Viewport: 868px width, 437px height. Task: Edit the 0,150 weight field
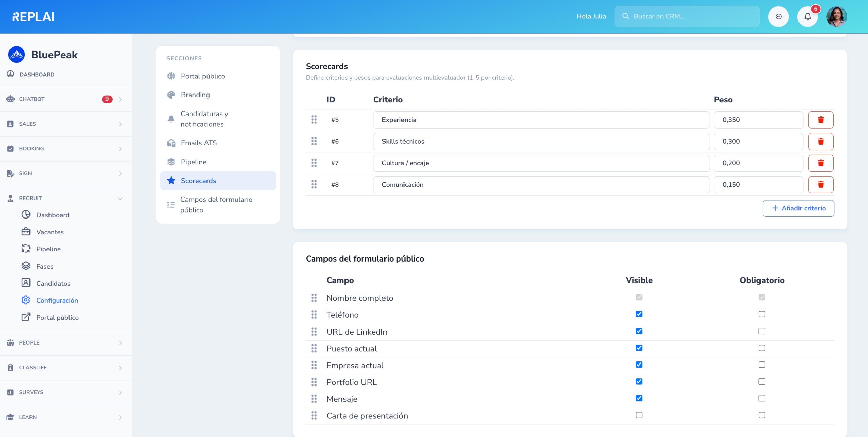[758, 185]
